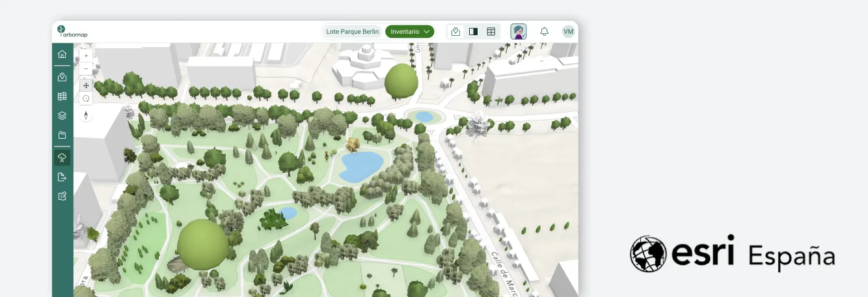This screenshot has width=868, height=297.
Task: Open the VM user profile menu
Action: 569,31
